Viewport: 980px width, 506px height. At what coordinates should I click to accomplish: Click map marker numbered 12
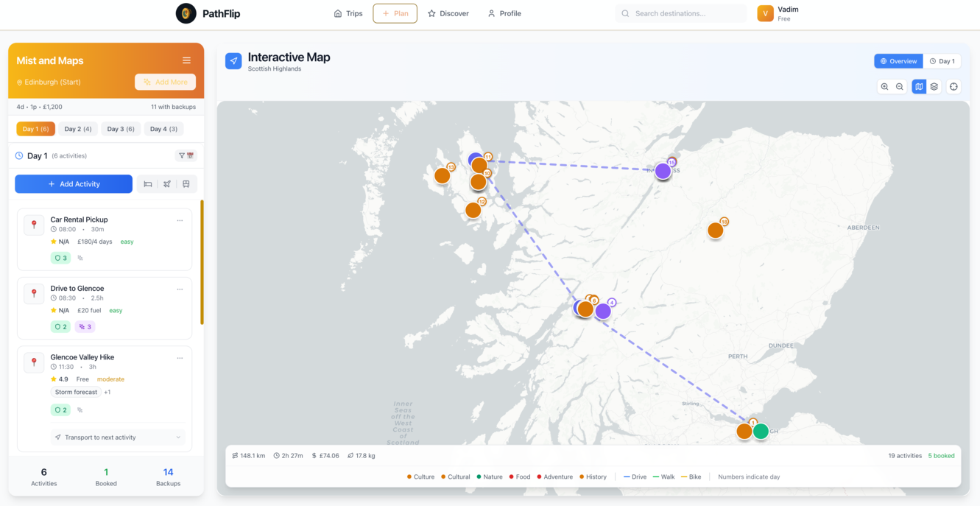pos(473,210)
